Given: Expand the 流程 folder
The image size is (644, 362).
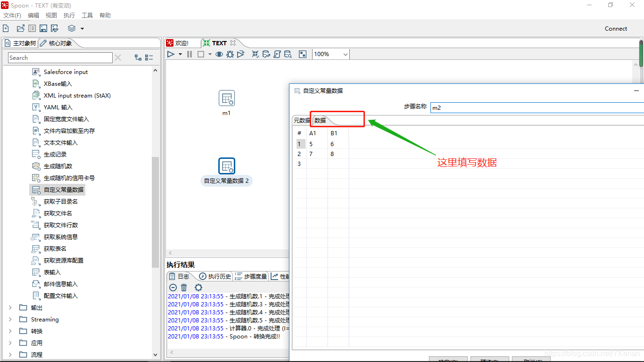Looking at the screenshot, I should [x=10, y=354].
